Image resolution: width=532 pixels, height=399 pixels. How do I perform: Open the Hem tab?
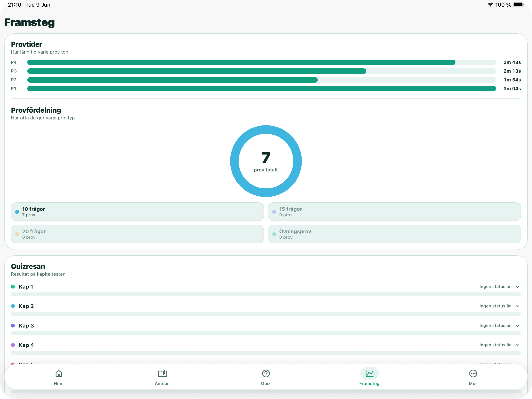58,377
